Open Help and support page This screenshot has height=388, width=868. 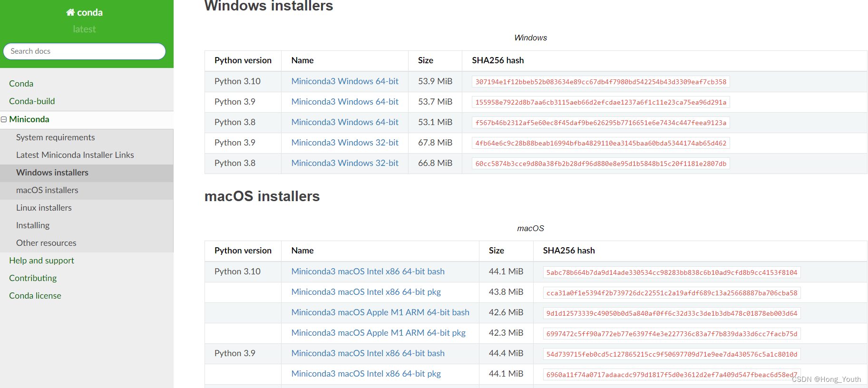(41, 261)
